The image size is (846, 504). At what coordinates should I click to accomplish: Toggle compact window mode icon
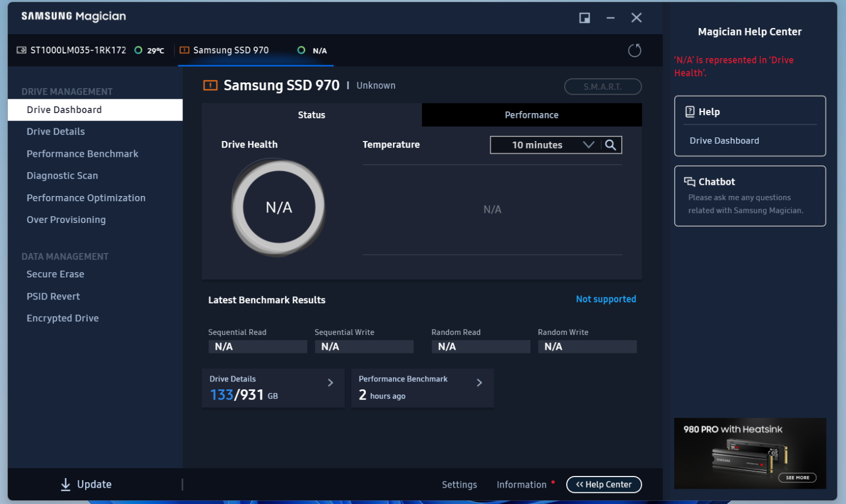coord(584,18)
